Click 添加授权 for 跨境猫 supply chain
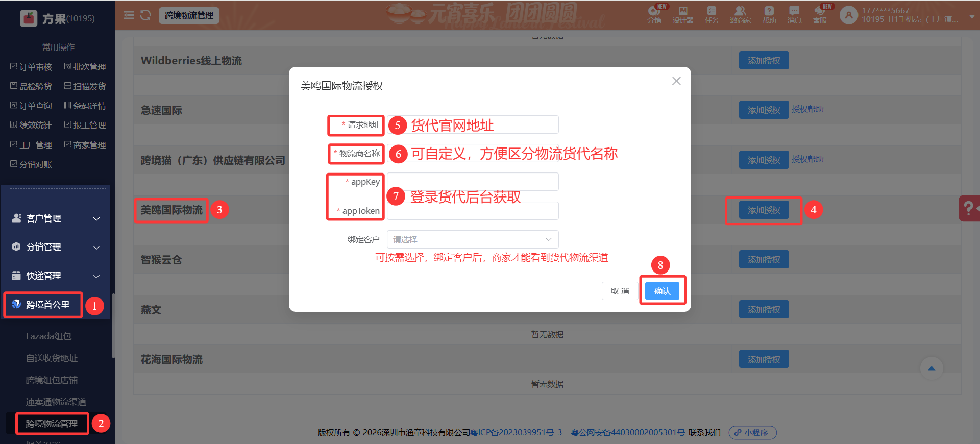980x444 pixels. (x=764, y=160)
